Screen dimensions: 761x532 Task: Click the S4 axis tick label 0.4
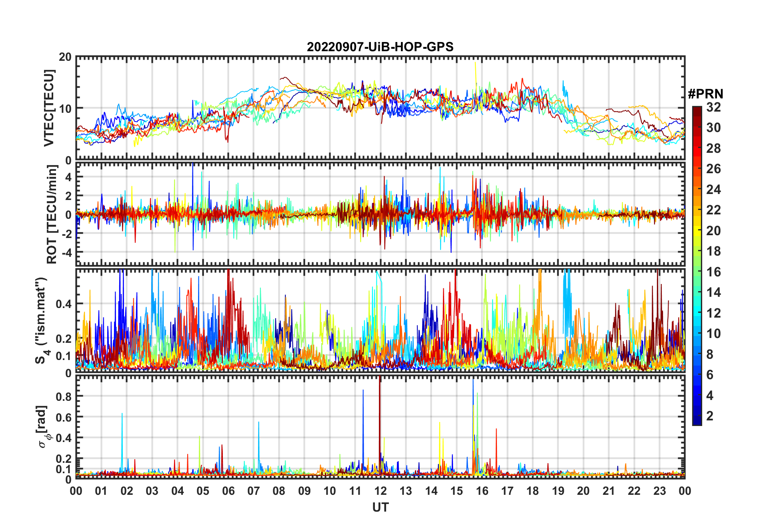(x=64, y=304)
